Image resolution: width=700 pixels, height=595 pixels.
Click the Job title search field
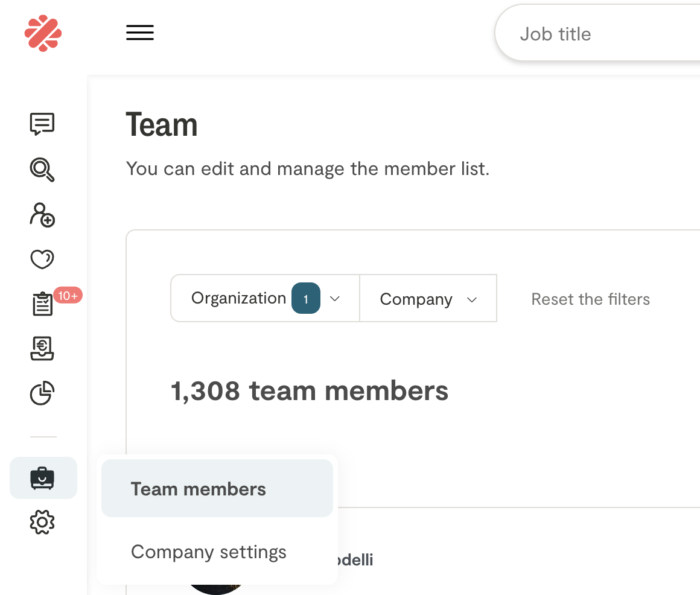(597, 34)
